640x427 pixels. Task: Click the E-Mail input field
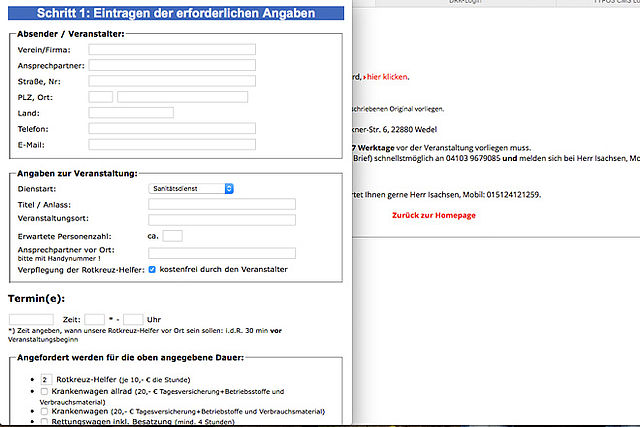point(172,145)
